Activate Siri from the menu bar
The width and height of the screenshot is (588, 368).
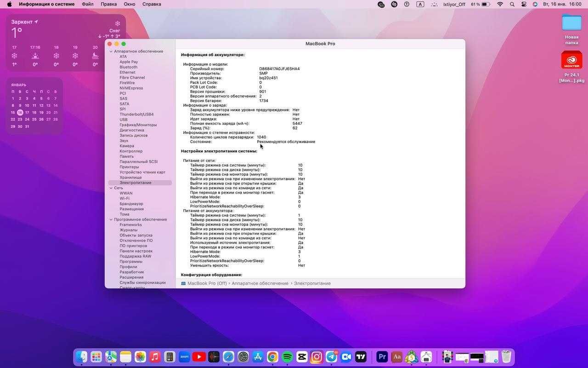535,4
